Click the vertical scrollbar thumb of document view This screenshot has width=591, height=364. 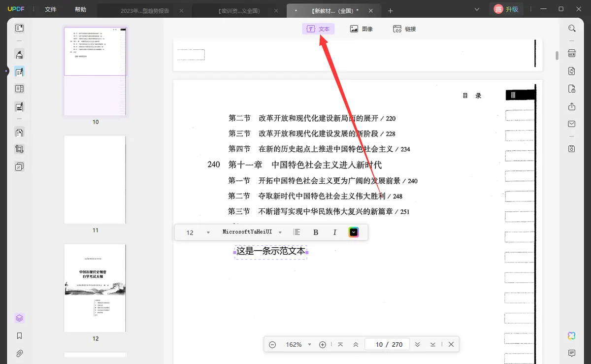(x=557, y=56)
